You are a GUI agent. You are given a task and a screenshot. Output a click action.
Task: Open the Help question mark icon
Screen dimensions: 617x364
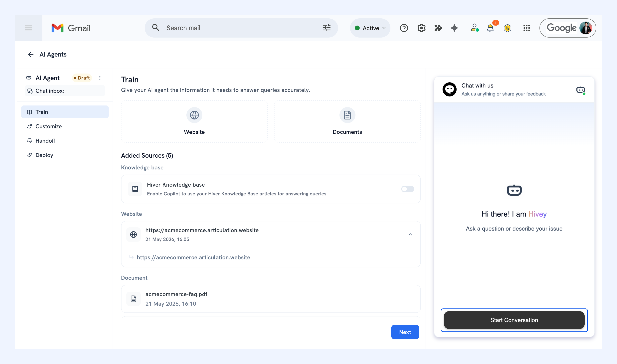tap(404, 28)
